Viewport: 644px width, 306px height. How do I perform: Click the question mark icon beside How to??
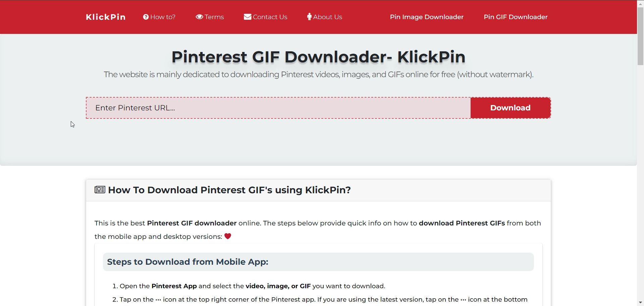coord(146,17)
